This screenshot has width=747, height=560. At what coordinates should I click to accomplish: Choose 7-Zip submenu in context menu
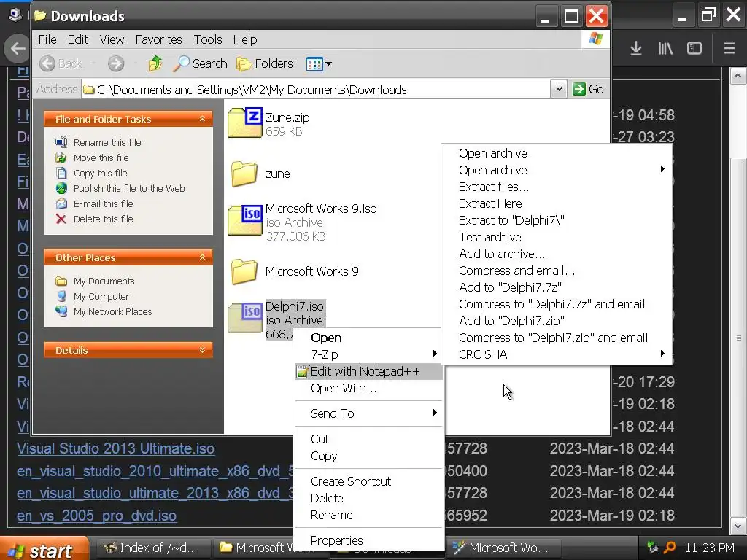click(368, 354)
